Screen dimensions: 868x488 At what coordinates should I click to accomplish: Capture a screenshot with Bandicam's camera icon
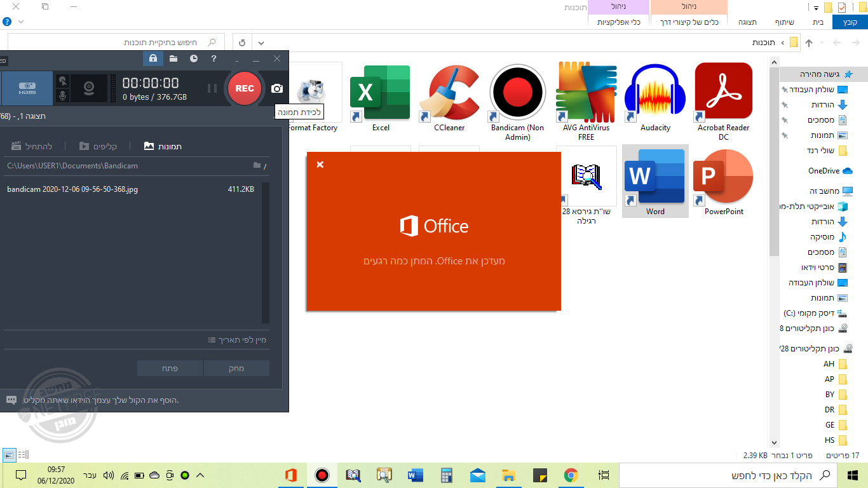(x=277, y=88)
